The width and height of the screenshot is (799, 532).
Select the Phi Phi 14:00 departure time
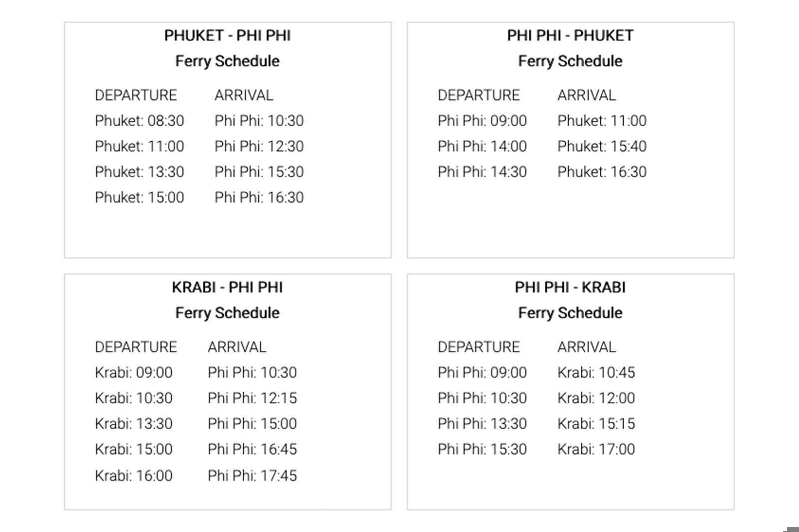point(482,146)
